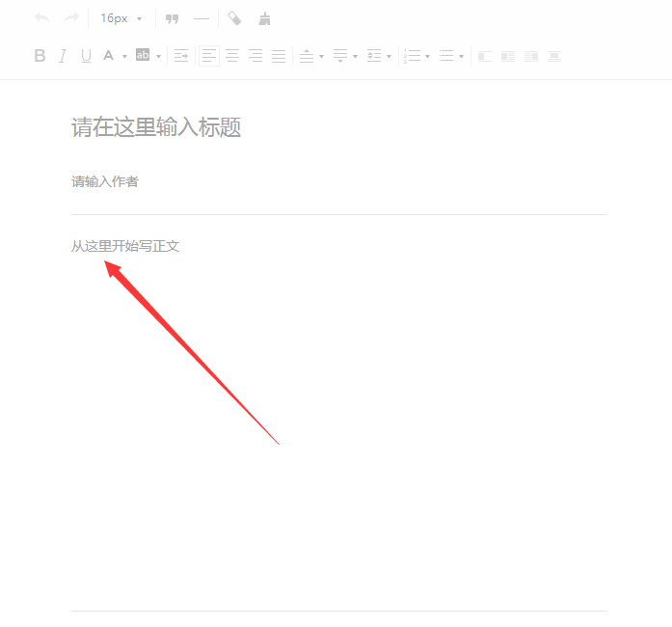This screenshot has width=672, height=627.
Task: Insert a blockquote with the quote icon
Action: pyautogui.click(x=173, y=18)
